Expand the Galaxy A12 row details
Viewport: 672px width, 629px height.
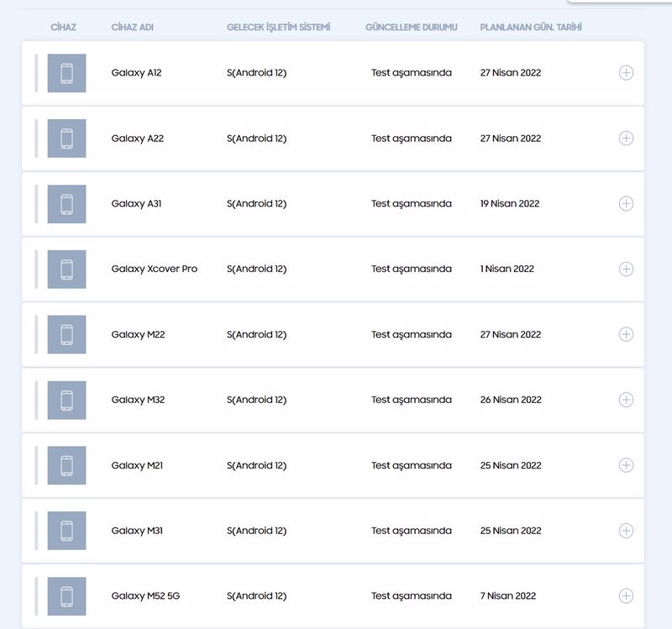[x=626, y=73]
